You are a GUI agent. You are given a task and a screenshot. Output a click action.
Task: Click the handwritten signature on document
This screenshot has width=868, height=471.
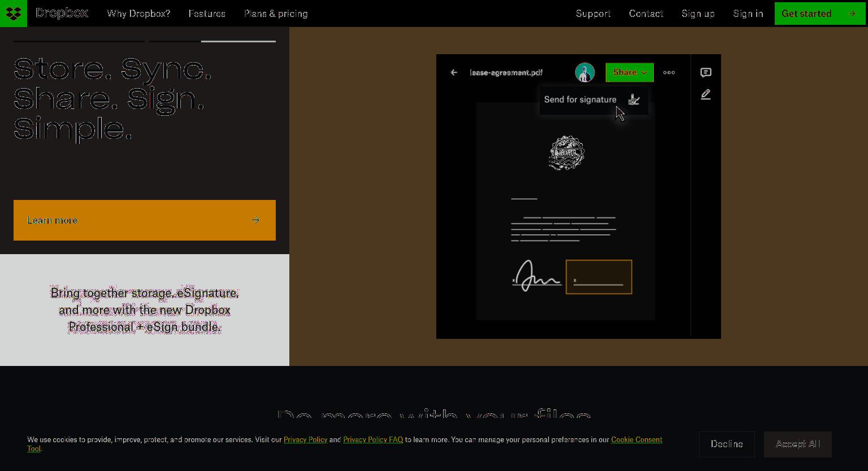pos(536,276)
